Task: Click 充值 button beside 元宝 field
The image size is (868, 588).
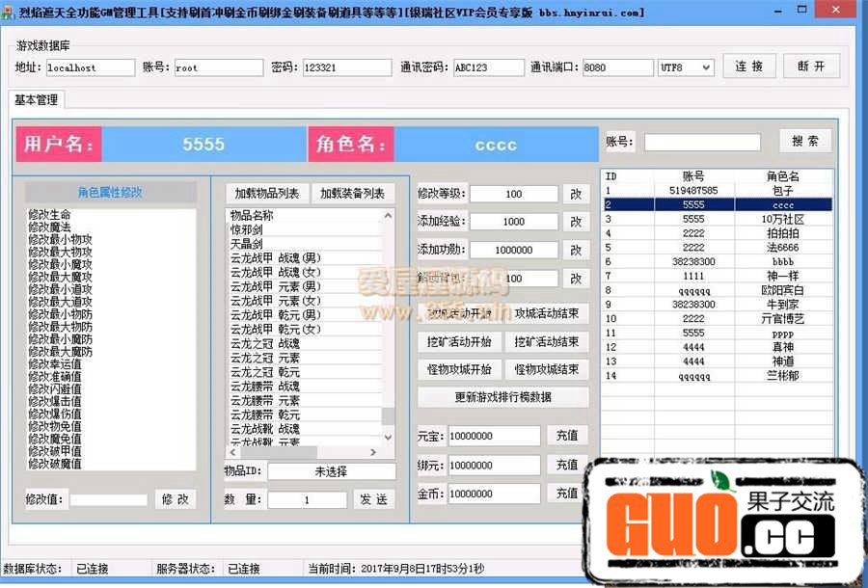Action: pyautogui.click(x=567, y=436)
